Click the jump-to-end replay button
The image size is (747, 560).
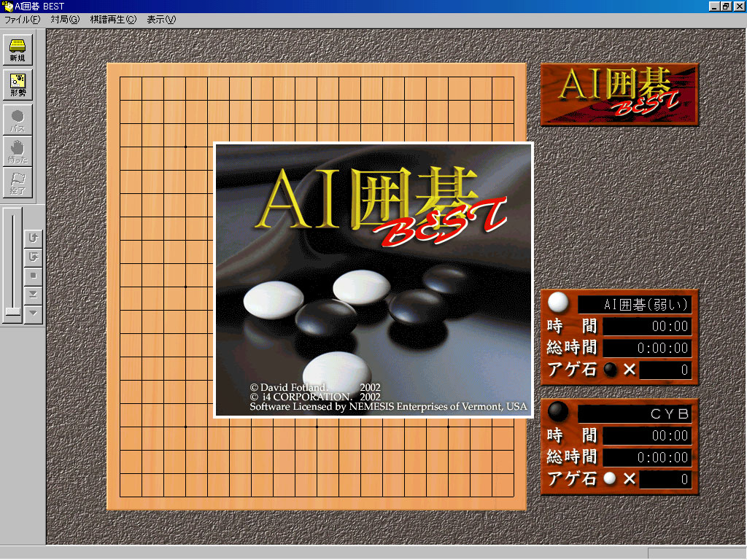[34, 295]
